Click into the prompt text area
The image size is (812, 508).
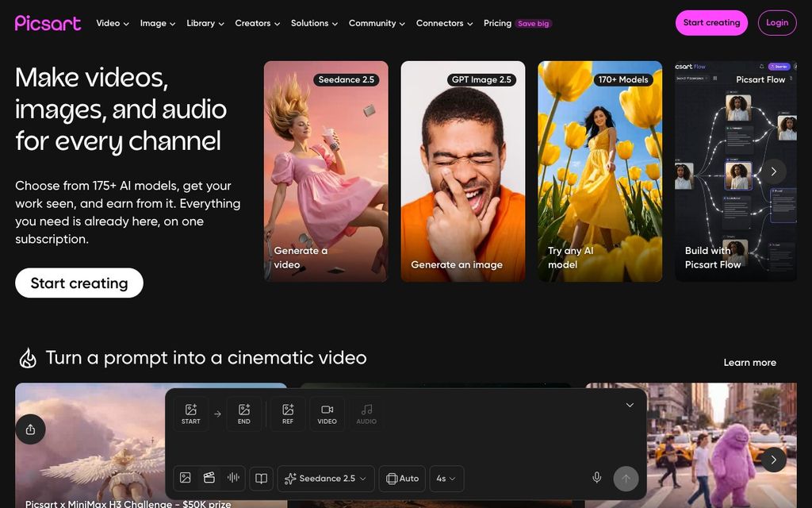point(406,448)
